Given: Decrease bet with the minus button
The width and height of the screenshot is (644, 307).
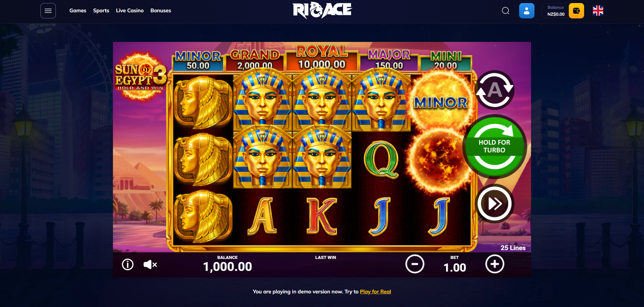Looking at the screenshot, I should click(x=415, y=264).
